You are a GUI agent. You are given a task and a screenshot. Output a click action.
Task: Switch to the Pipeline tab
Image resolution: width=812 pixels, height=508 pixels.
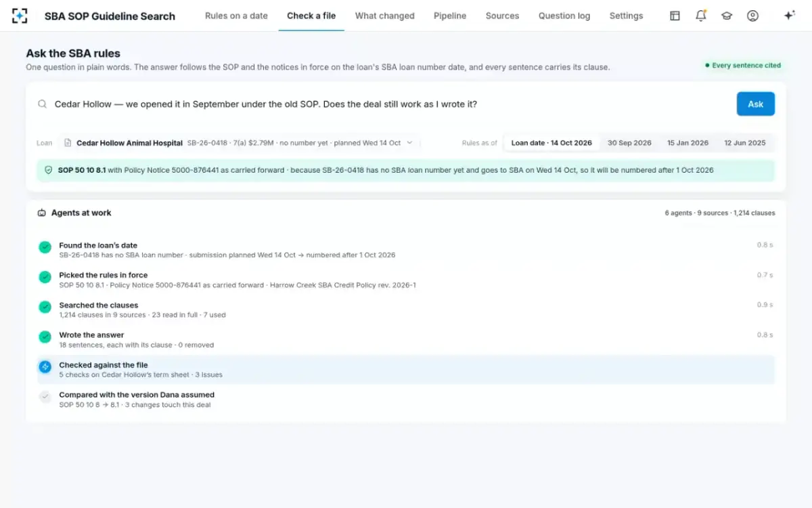[450, 16]
